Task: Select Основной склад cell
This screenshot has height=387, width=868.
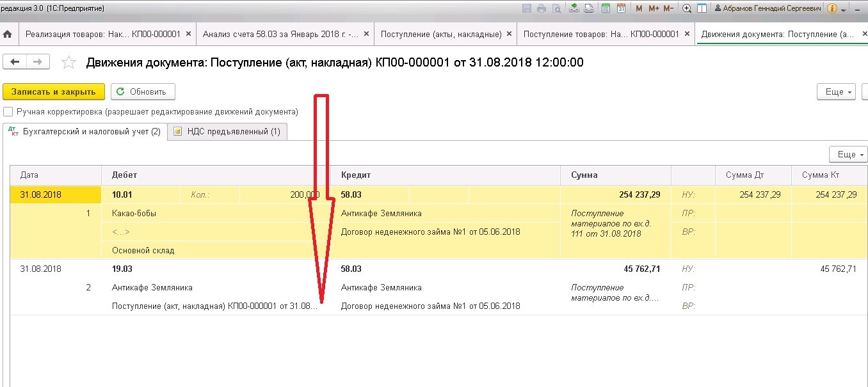Action: coord(216,250)
